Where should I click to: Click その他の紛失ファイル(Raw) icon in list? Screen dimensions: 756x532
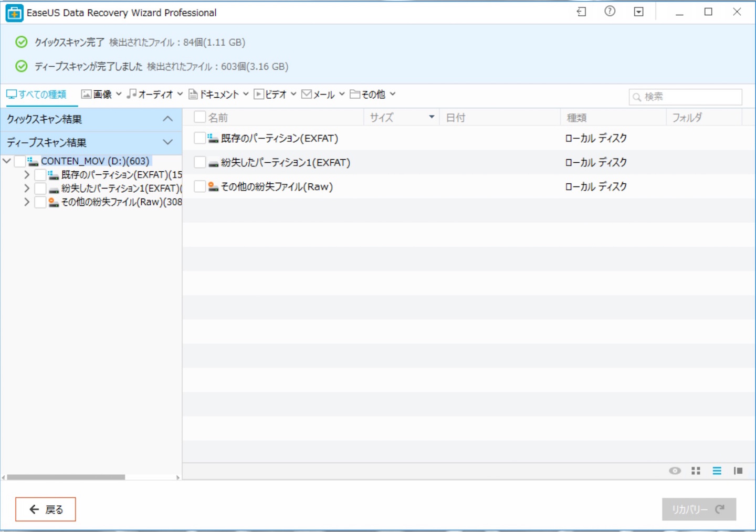pos(213,186)
